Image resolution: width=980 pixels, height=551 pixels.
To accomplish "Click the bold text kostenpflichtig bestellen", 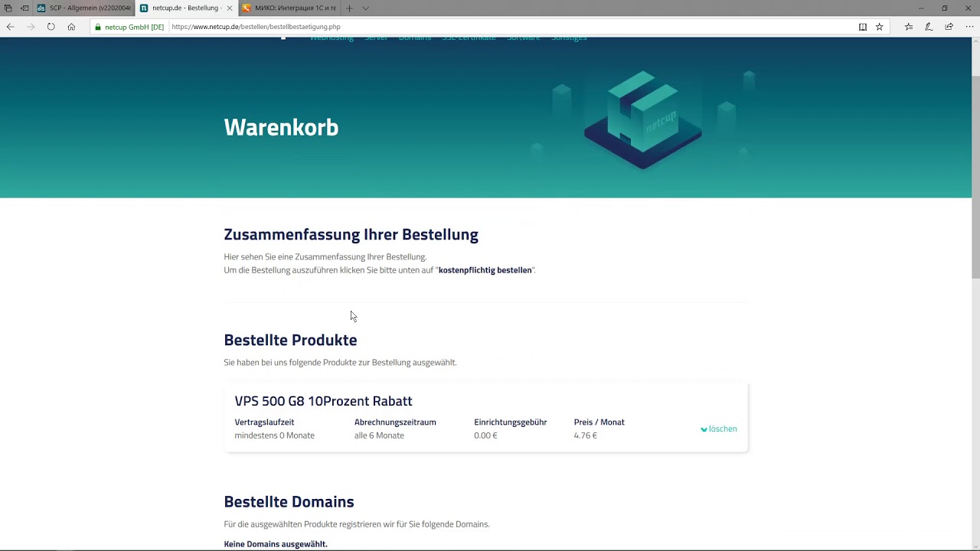I will click(x=485, y=270).
